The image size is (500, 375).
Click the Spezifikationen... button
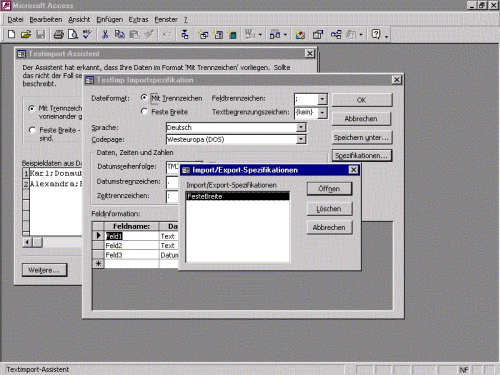tap(362, 155)
